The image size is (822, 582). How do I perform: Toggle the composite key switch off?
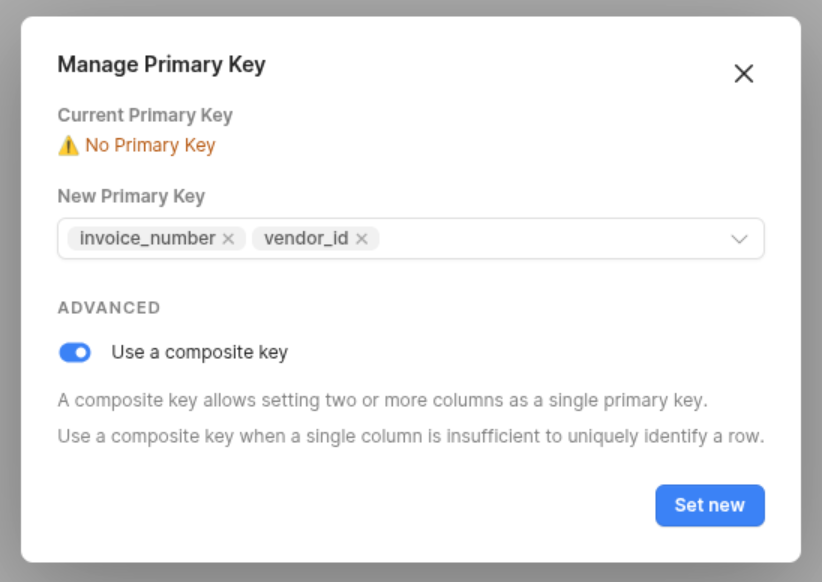click(x=74, y=352)
